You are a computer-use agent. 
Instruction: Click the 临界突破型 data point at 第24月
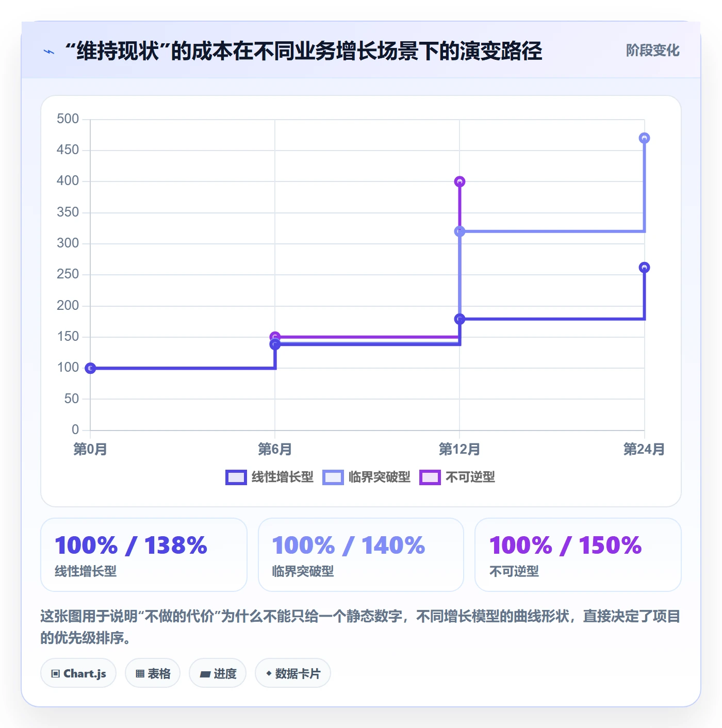(x=644, y=138)
